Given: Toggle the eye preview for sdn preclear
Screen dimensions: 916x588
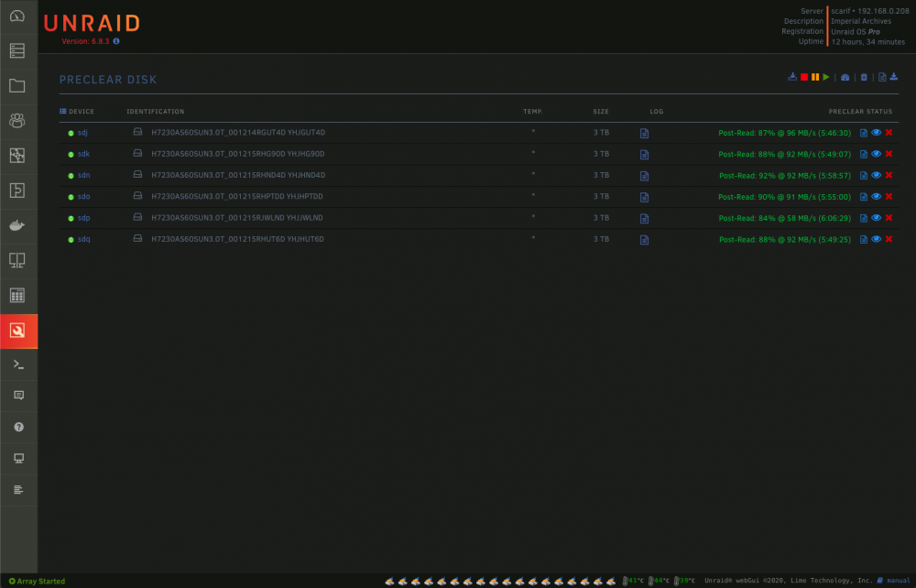Looking at the screenshot, I should coord(877,175).
